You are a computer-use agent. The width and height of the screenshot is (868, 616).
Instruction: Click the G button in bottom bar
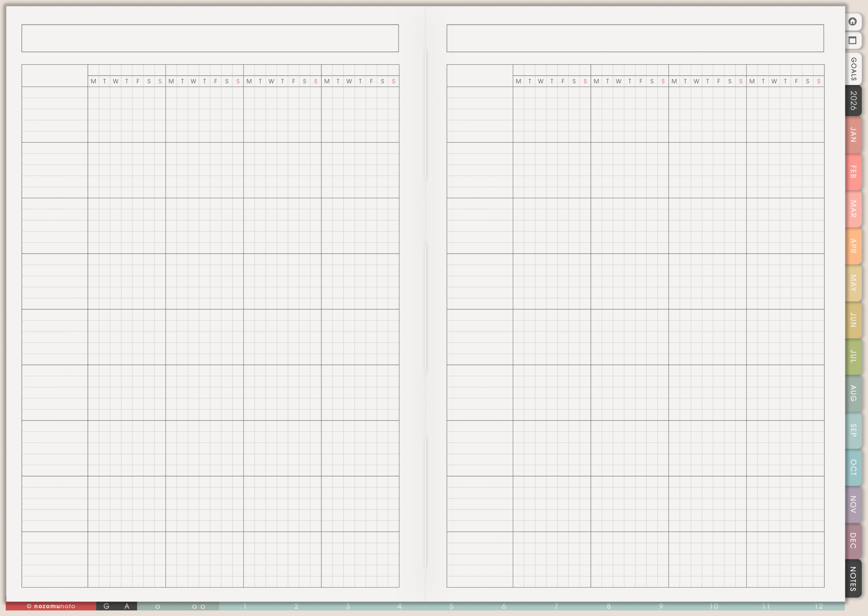(106, 606)
